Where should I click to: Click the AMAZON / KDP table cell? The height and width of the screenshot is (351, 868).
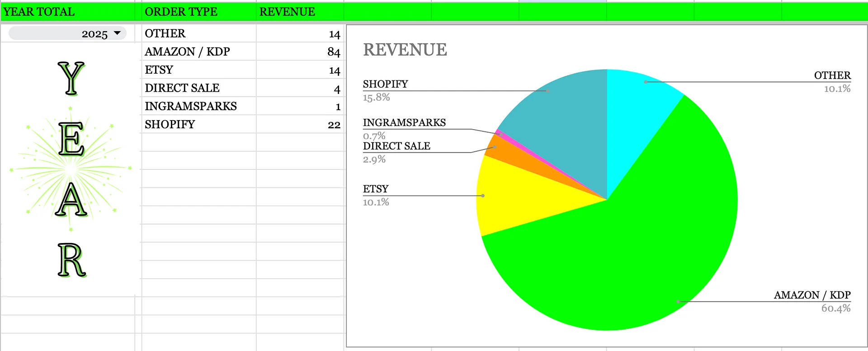coord(199,51)
